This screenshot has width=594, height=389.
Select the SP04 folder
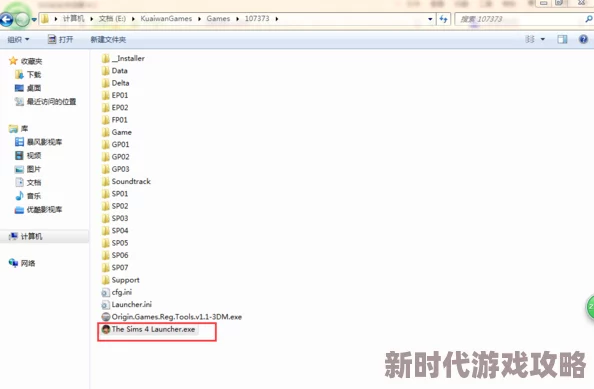(x=115, y=231)
